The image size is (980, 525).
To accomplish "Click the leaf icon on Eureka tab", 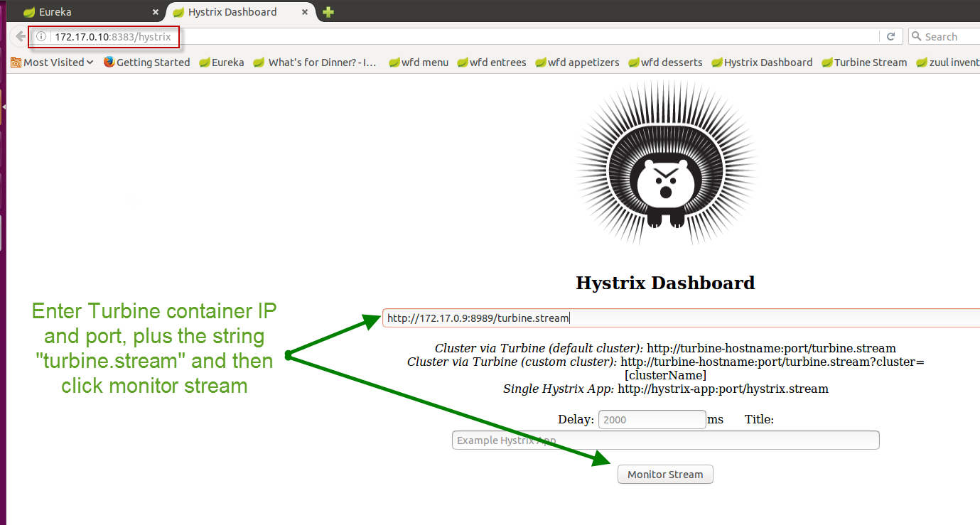I will tap(29, 12).
